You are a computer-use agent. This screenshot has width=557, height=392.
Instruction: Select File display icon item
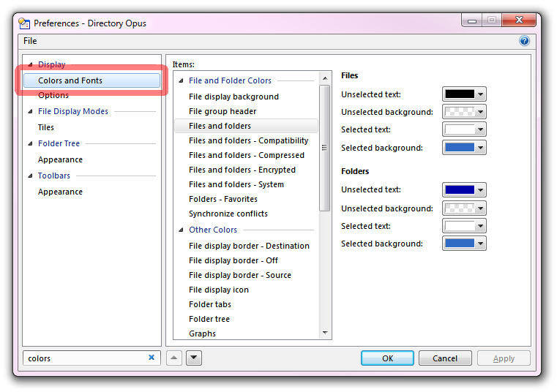pyautogui.click(x=219, y=290)
